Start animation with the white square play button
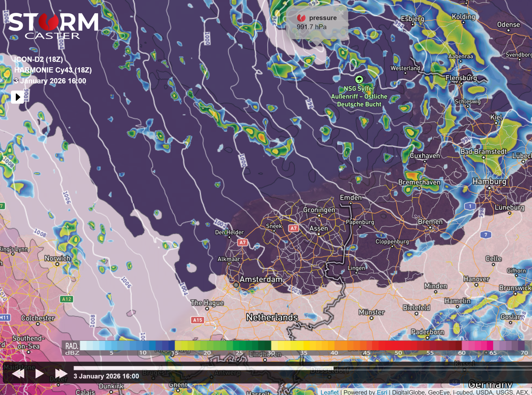This screenshot has width=532, height=395. pyautogui.click(x=18, y=97)
